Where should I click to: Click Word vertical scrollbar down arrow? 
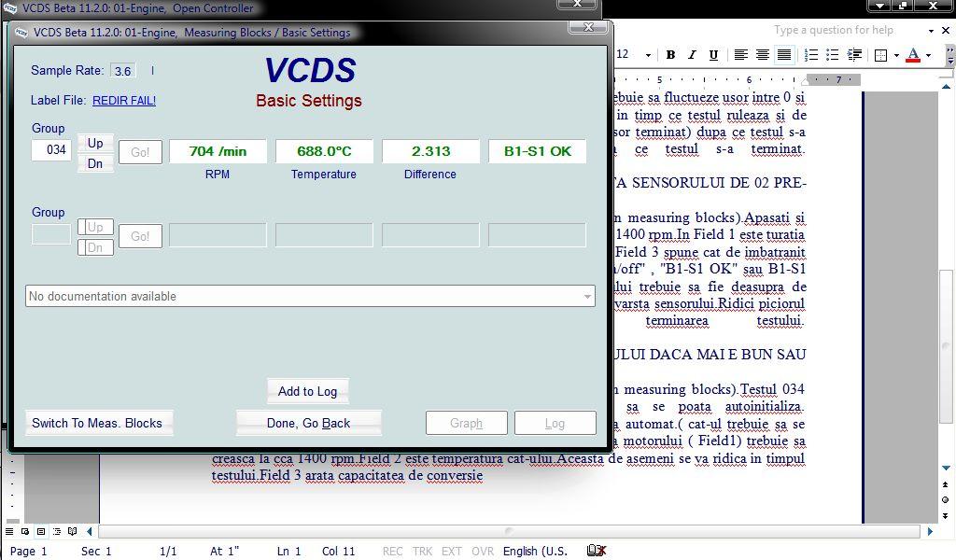click(946, 468)
